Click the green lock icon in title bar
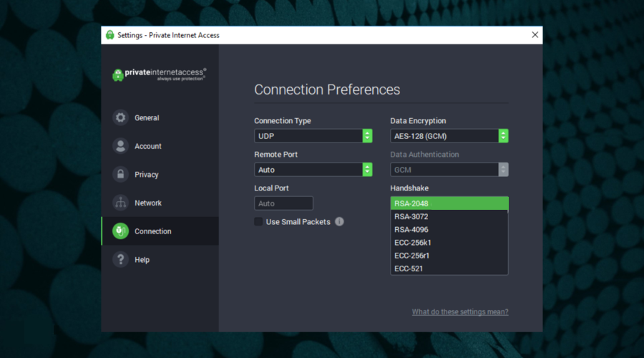644x358 pixels. point(109,35)
